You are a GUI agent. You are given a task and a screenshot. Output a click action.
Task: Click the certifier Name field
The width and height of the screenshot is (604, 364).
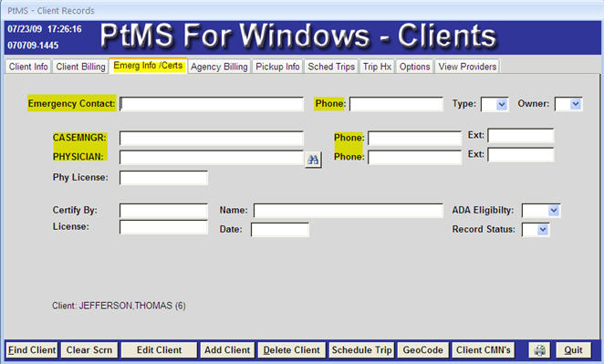tap(349, 211)
